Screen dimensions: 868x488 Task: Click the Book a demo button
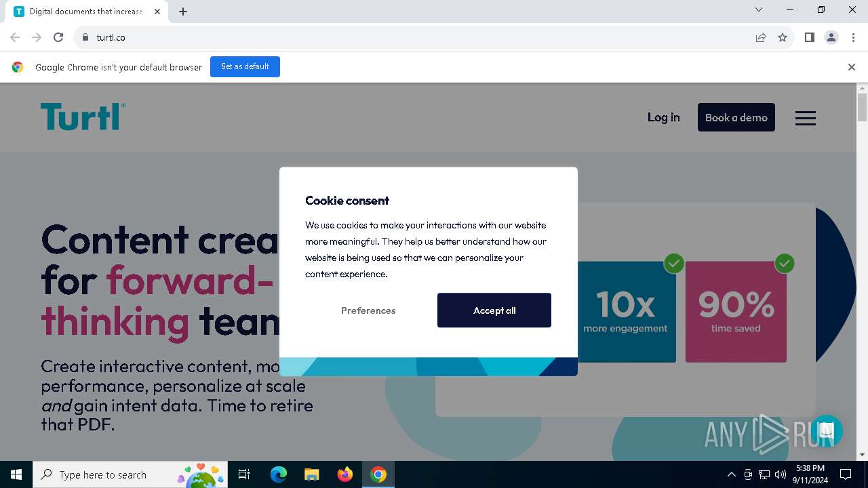click(736, 117)
